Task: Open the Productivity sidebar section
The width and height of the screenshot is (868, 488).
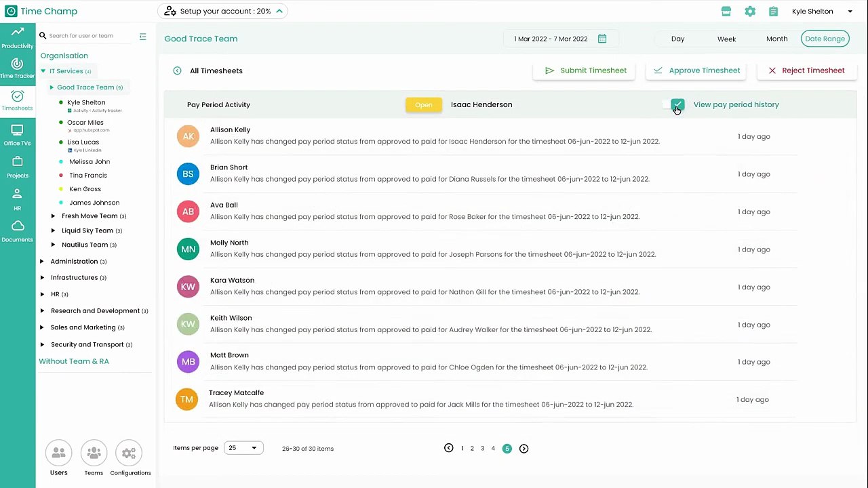Action: coord(18,38)
